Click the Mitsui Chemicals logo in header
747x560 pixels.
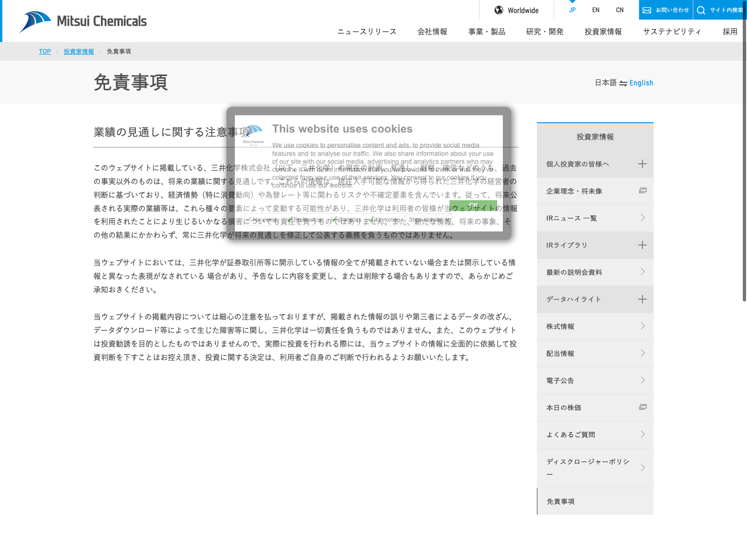click(x=83, y=21)
